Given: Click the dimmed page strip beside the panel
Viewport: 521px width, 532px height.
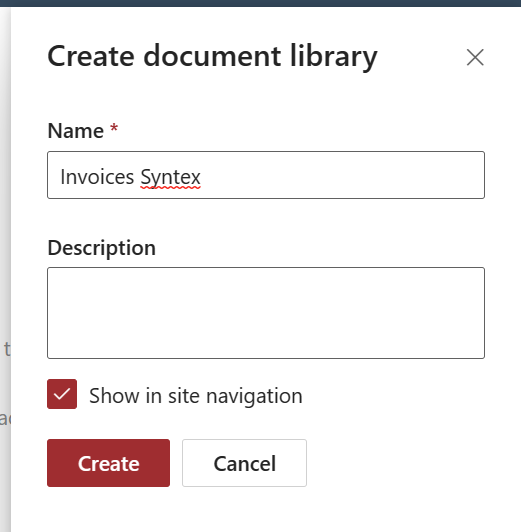Looking at the screenshot, I should [x=5, y=270].
